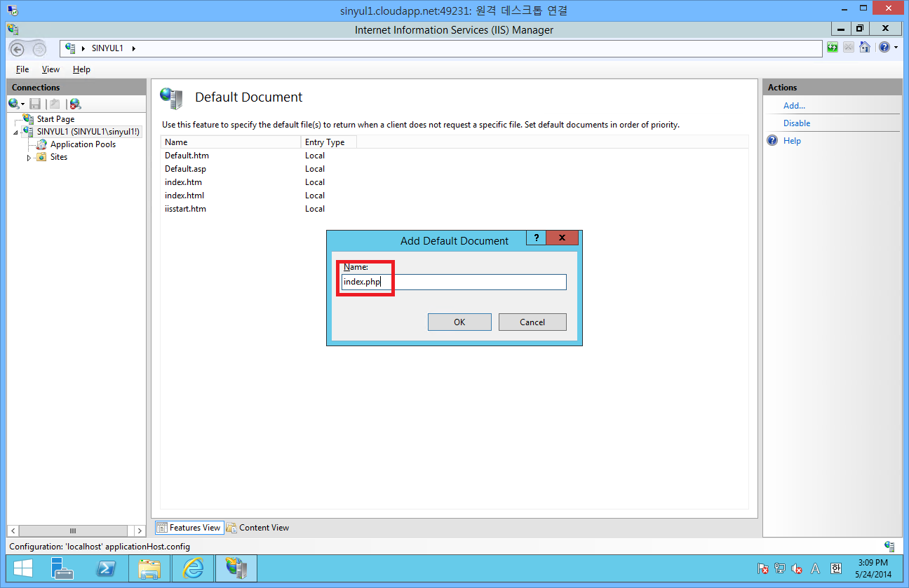Collapse the SINYUL1 server tree node

coord(15,132)
